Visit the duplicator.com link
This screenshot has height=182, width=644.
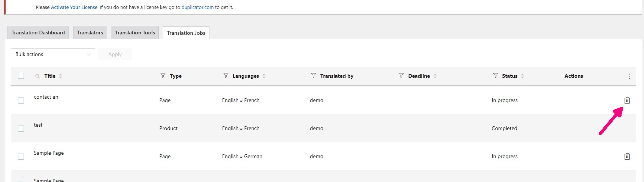point(197,7)
